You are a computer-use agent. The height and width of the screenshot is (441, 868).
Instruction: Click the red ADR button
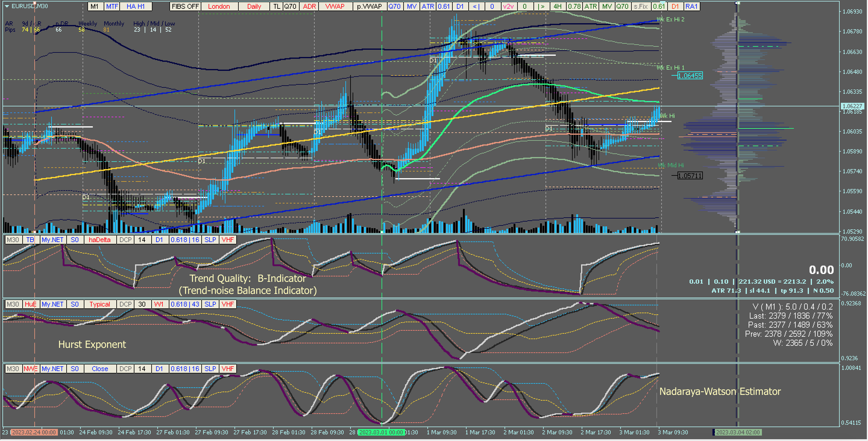point(309,6)
